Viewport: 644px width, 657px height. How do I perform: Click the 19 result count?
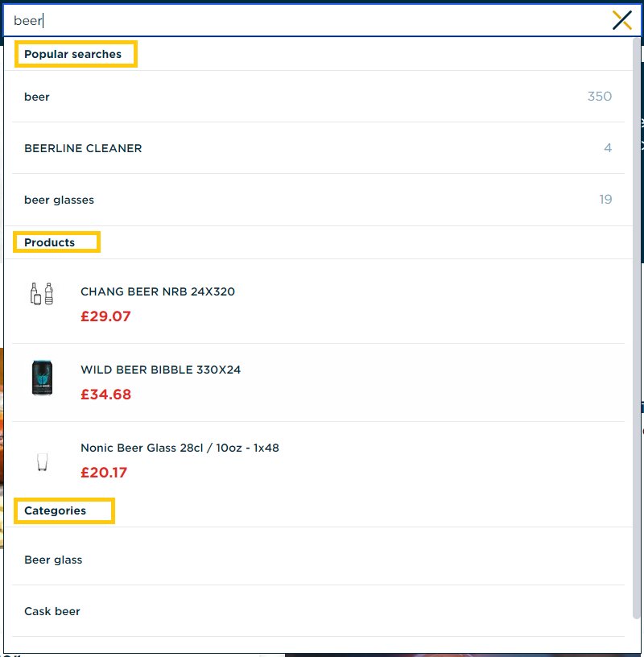click(605, 200)
